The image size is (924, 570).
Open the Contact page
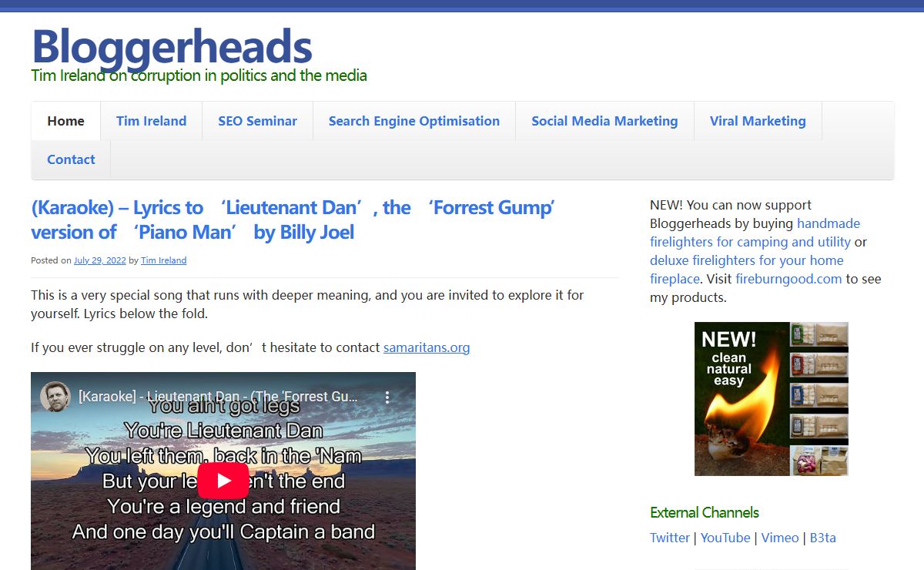pos(71,159)
